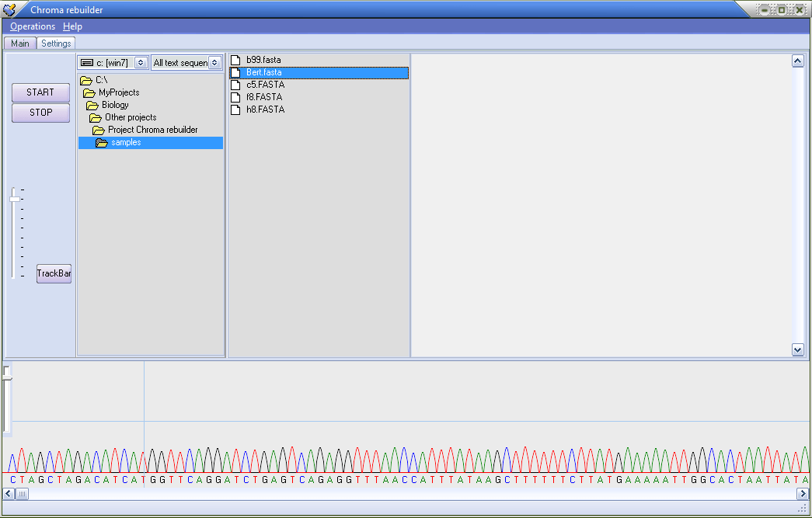Click the f8.FASTA document icon
The image size is (812, 518).
(x=235, y=96)
